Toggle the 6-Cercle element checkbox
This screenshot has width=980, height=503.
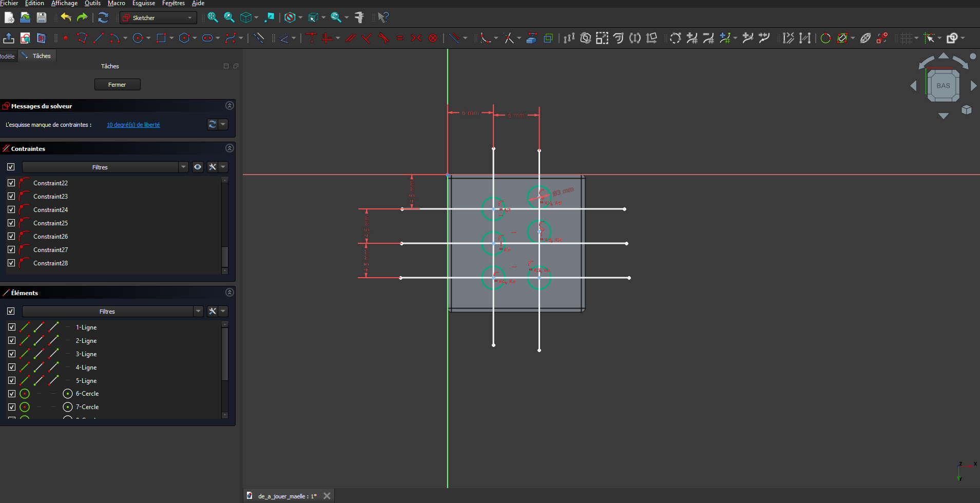coord(11,394)
